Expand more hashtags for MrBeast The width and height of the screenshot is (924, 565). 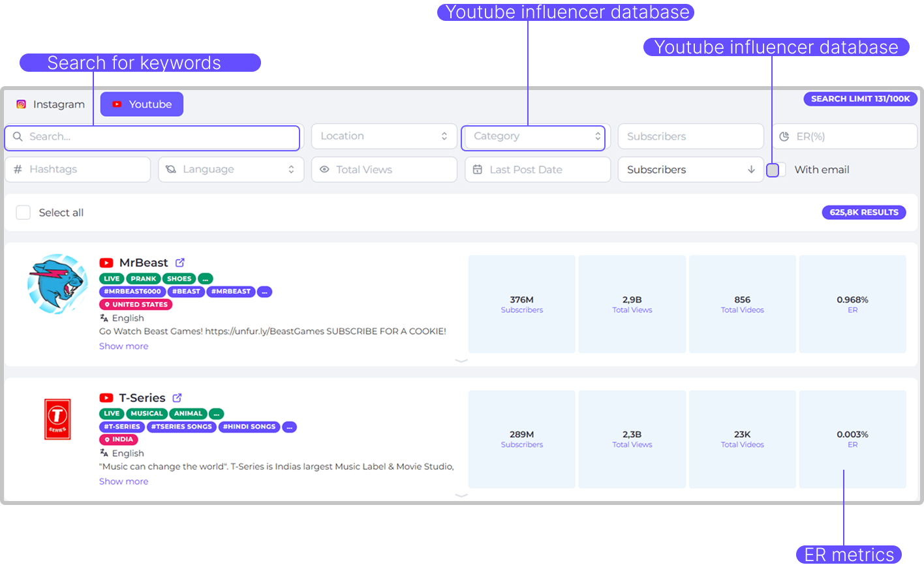pos(264,292)
